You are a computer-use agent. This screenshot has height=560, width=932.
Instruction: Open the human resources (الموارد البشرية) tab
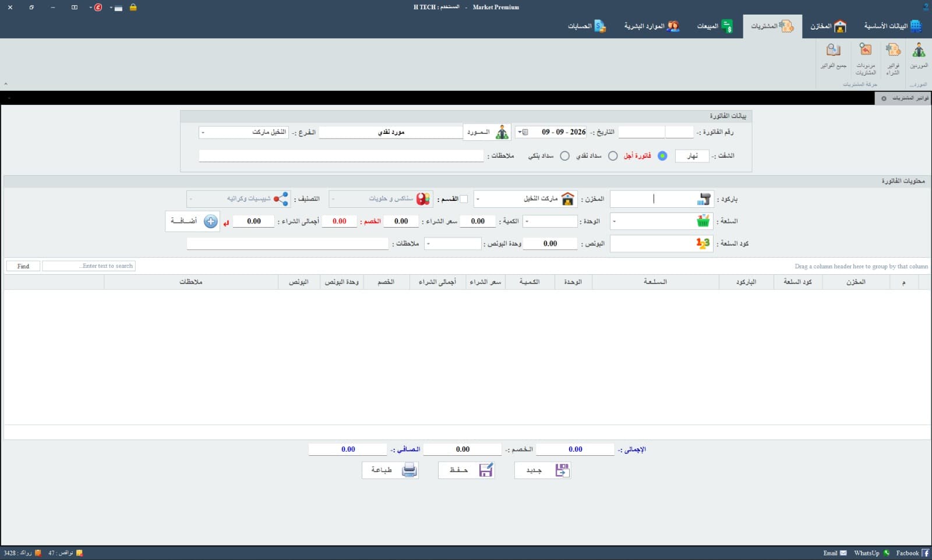click(652, 26)
